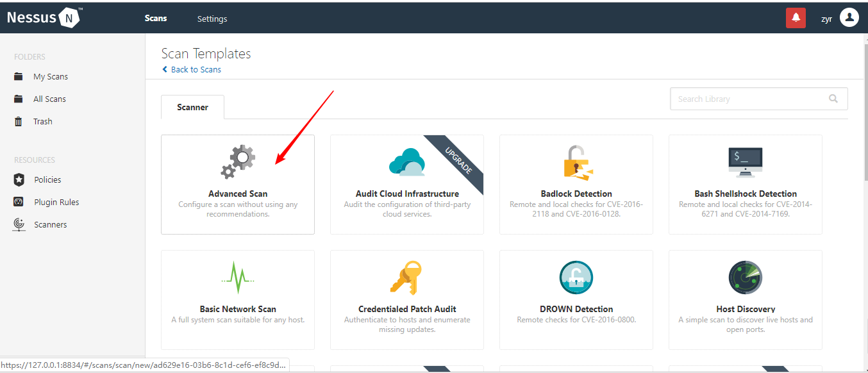Click the Audit Cloud Infrastructure cloud icon
868x373 pixels.
407,162
